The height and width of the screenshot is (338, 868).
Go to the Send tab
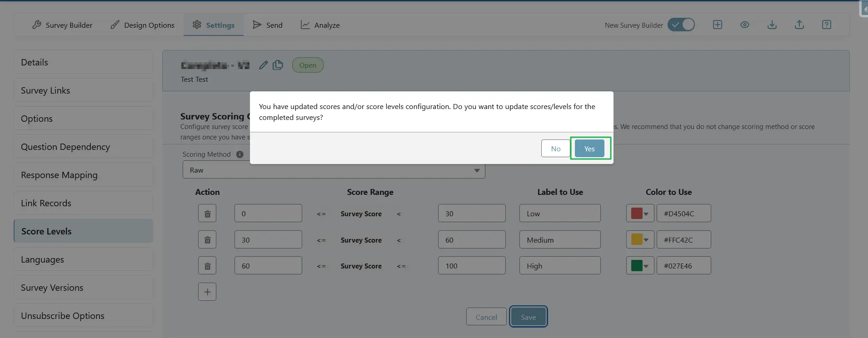click(268, 25)
